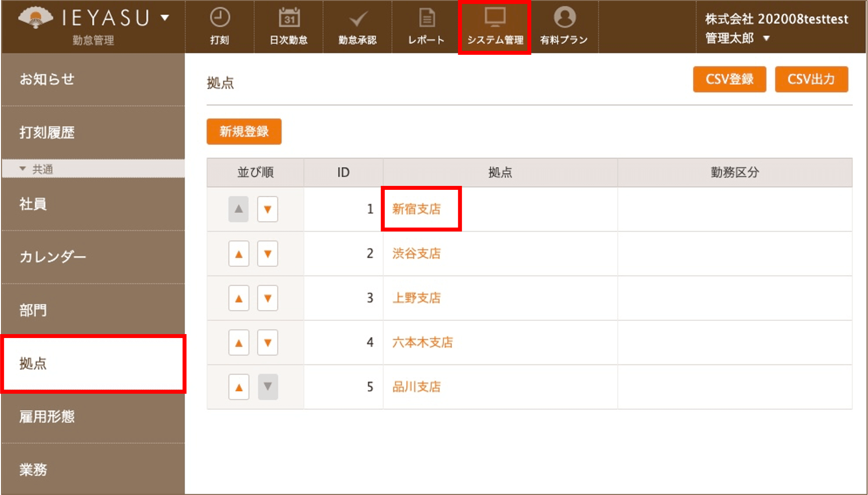Viewport: 868px width, 495px height.
Task: Click the 拠点 page title
Action: [220, 83]
